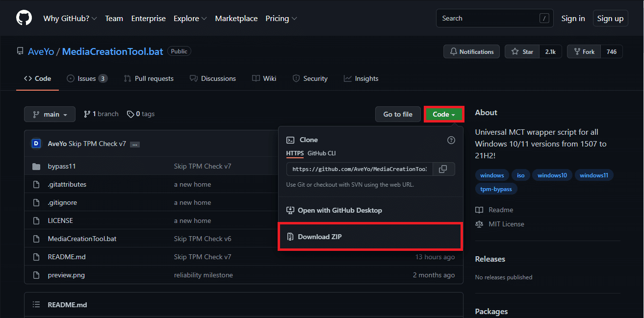
Task: Click the Sign in link
Action: click(x=573, y=18)
